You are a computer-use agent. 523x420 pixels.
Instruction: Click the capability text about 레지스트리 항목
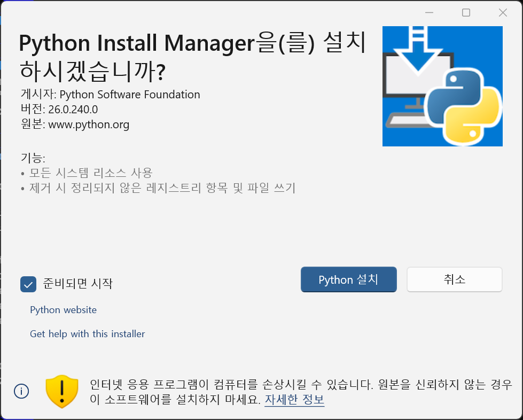pos(162,188)
